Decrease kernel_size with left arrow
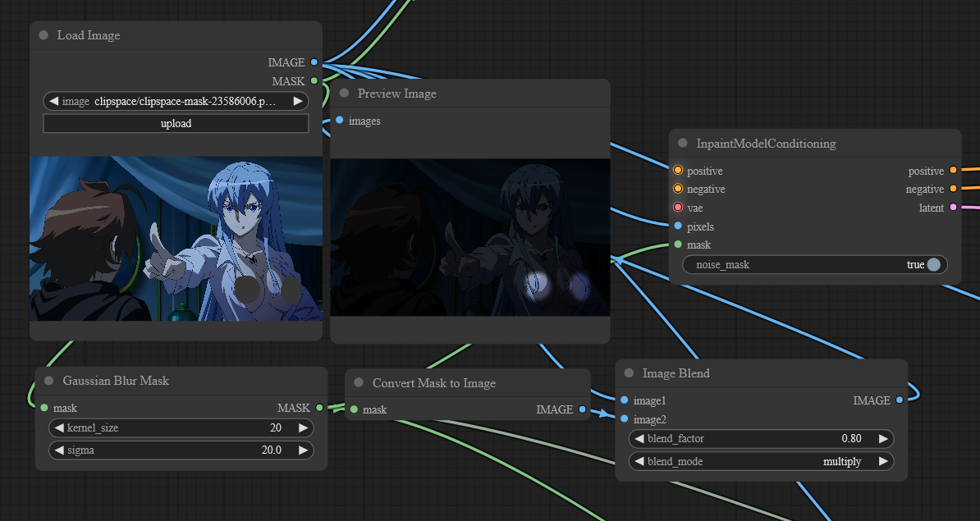The image size is (980, 521). [59, 428]
